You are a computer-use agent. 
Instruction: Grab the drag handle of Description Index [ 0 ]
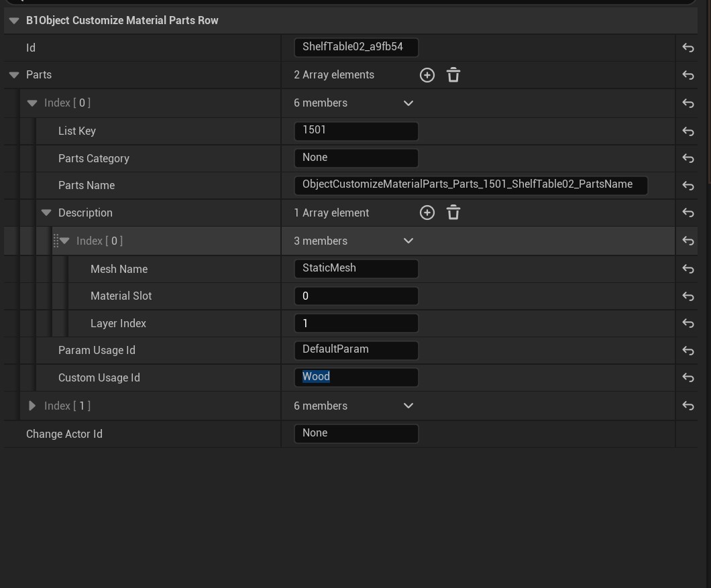56,241
